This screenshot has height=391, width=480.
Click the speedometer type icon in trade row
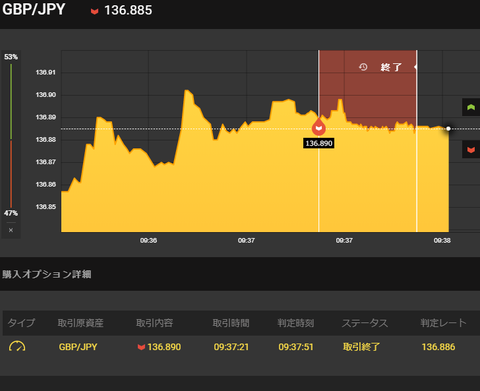point(17,346)
